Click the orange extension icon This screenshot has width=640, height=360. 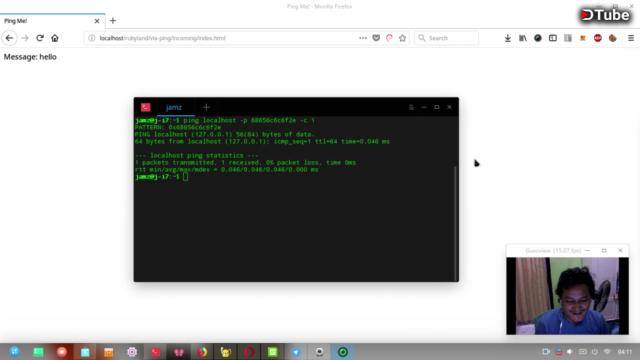coord(583,38)
